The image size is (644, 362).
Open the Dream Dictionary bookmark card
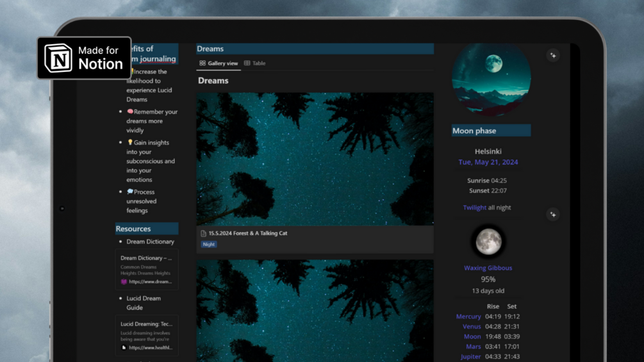pyautogui.click(x=147, y=270)
